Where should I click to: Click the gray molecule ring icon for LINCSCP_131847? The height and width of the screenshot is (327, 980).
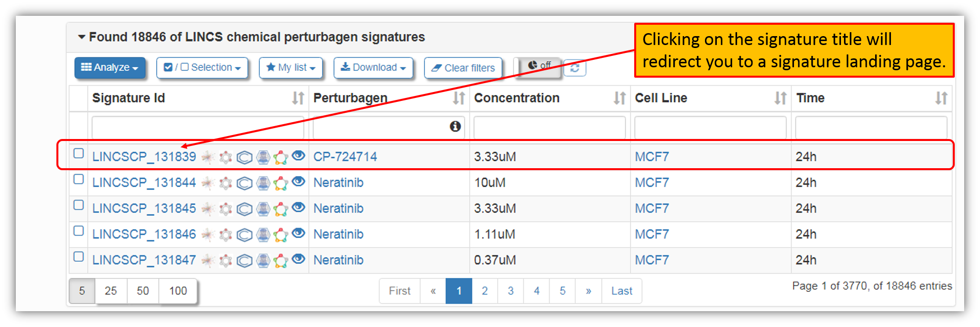(226, 261)
